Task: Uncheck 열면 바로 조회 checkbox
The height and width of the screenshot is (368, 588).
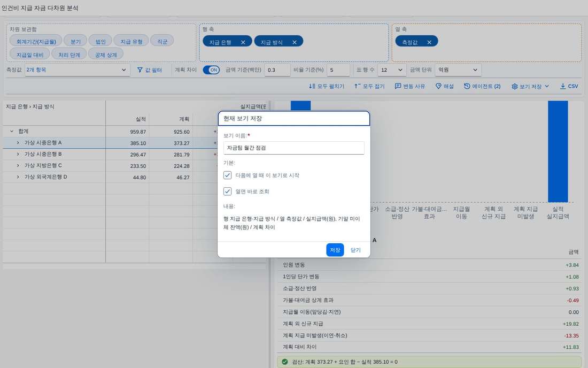Action: coord(227,191)
